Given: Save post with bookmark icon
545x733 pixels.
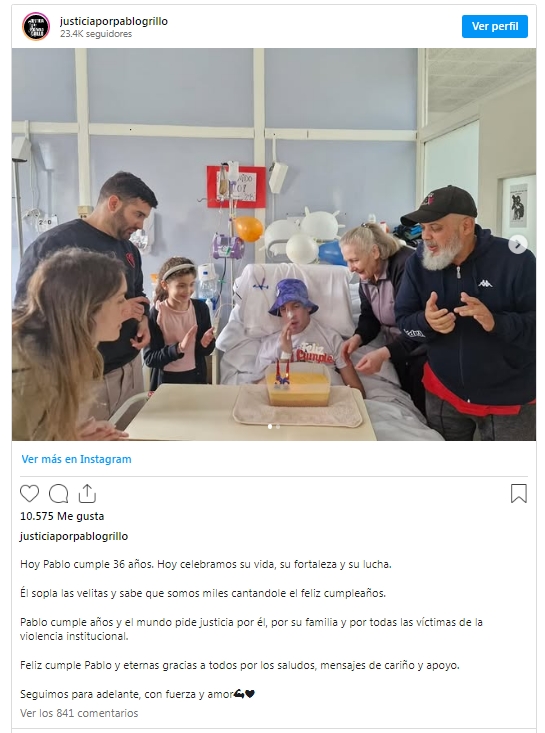Looking at the screenshot, I should point(518,494).
